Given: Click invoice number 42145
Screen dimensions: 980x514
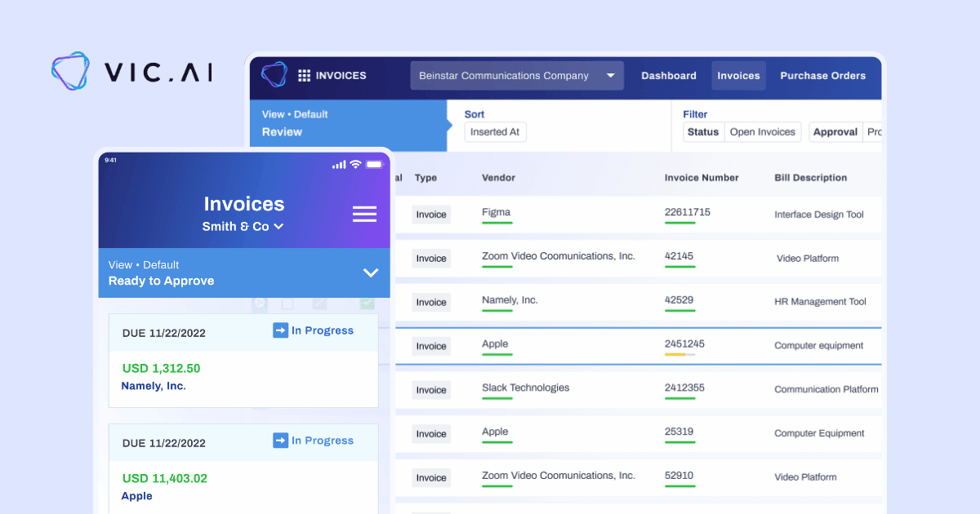Looking at the screenshot, I should click(x=679, y=256).
